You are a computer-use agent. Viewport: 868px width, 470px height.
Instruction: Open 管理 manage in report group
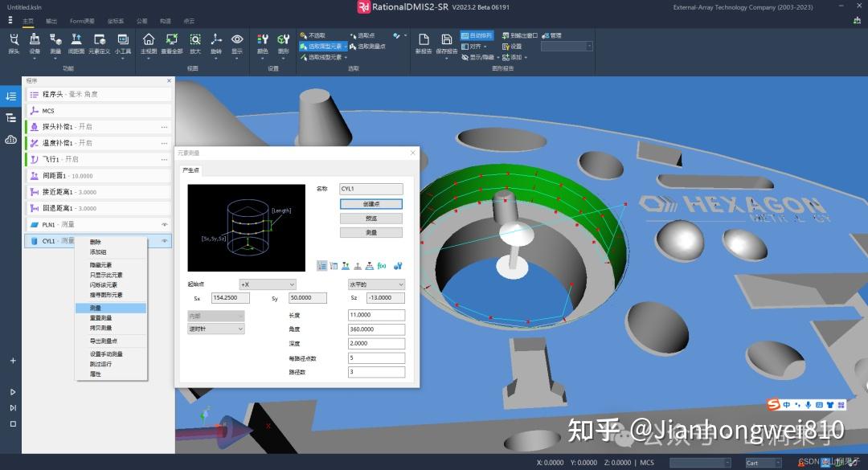(x=552, y=35)
